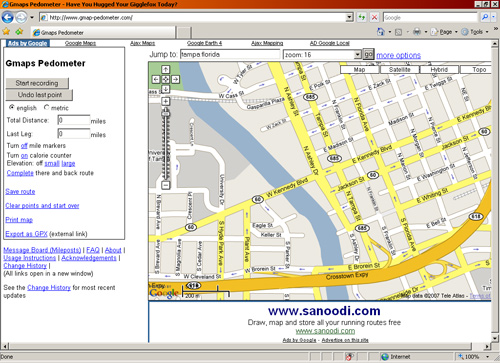Click the Stop loading red X icon
Image resolution: width=500 pixels, height=363 pixels.
click(x=374, y=17)
